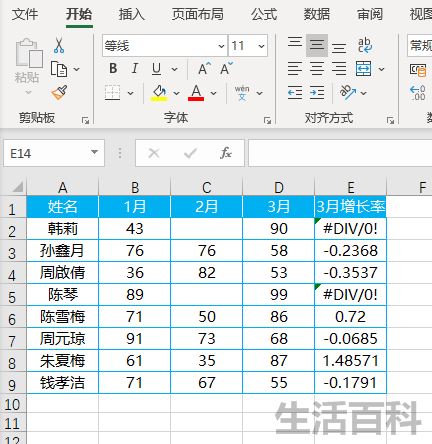Expand underline style dropdown arrow
The height and width of the screenshot is (444, 432).
pyautogui.click(x=174, y=69)
